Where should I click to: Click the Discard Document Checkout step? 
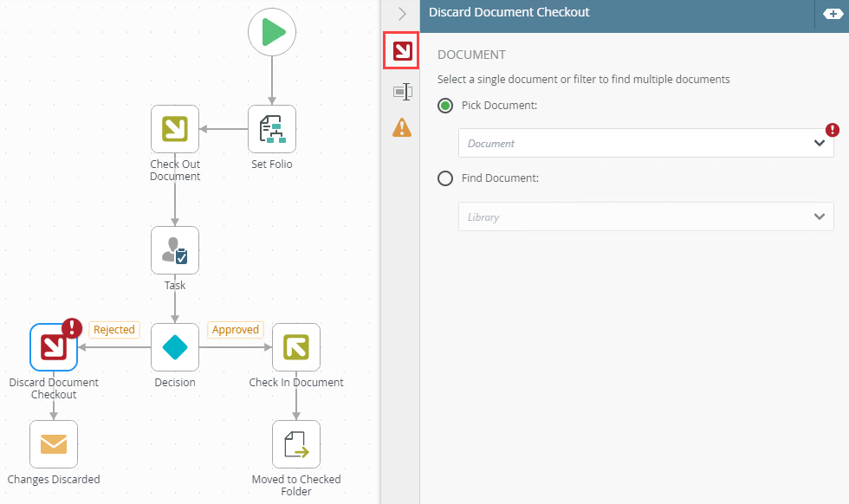pos(54,347)
